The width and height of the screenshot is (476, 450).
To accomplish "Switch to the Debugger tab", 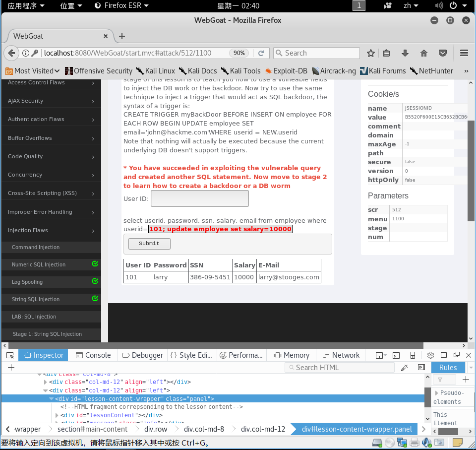I will tap(142, 355).
